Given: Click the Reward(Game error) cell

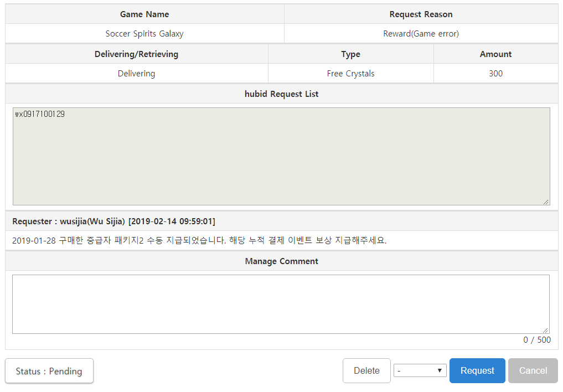Looking at the screenshot, I should pyautogui.click(x=421, y=33).
